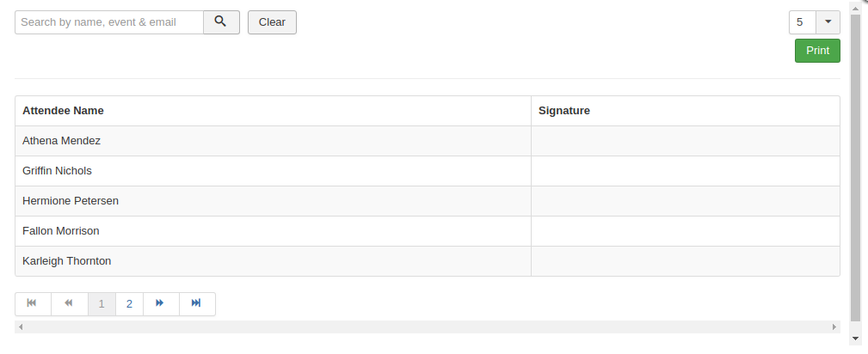Switch to page 2 of results
This screenshot has width=868, height=354.
[x=129, y=303]
